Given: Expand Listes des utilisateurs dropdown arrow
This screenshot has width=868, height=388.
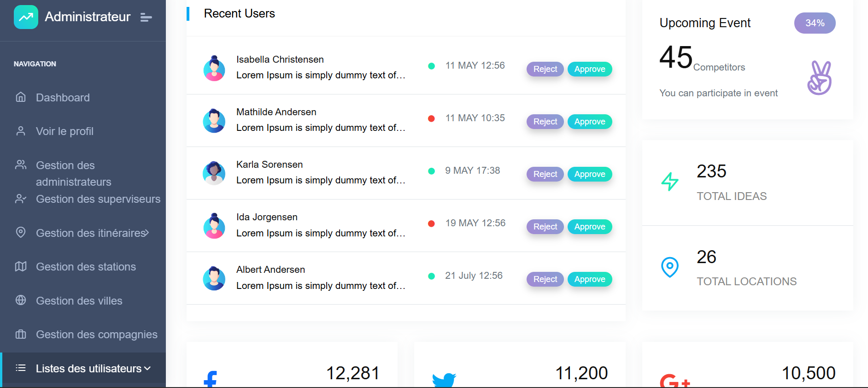Looking at the screenshot, I should [x=147, y=368].
